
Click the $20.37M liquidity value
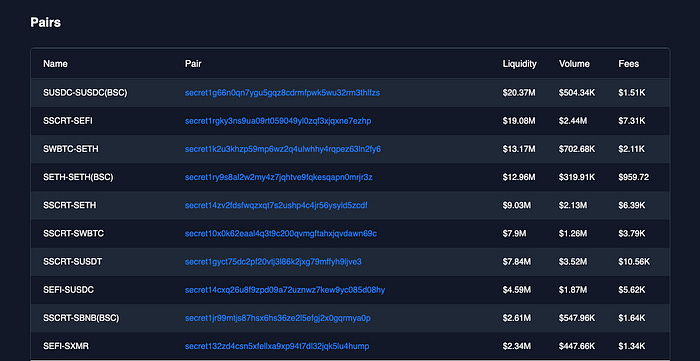519,93
